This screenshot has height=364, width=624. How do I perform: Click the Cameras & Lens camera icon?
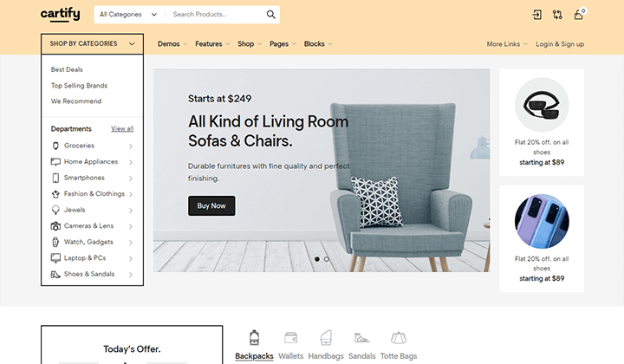click(55, 226)
